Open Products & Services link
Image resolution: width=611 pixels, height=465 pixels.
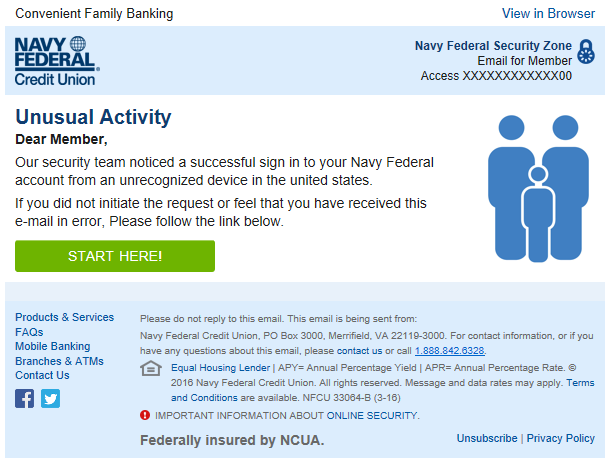(x=65, y=317)
